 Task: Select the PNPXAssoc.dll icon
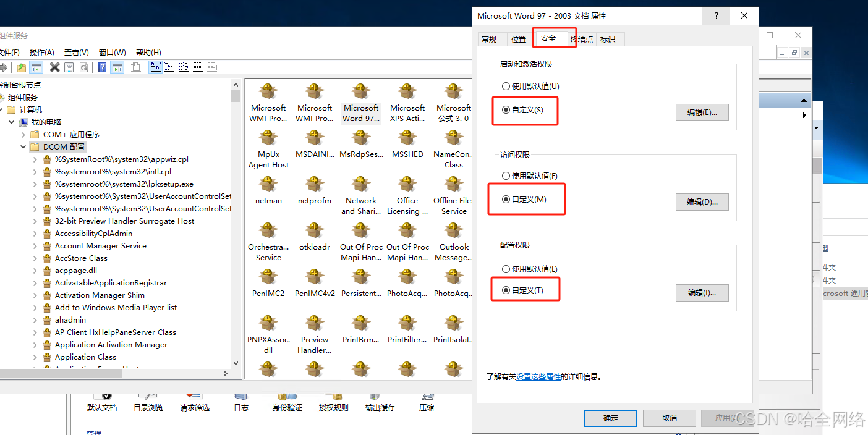click(268, 334)
